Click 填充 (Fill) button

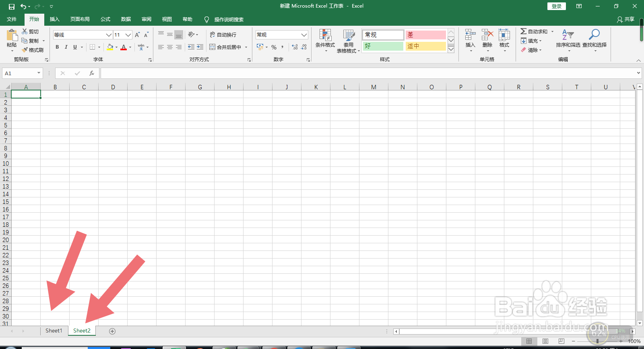pos(531,41)
